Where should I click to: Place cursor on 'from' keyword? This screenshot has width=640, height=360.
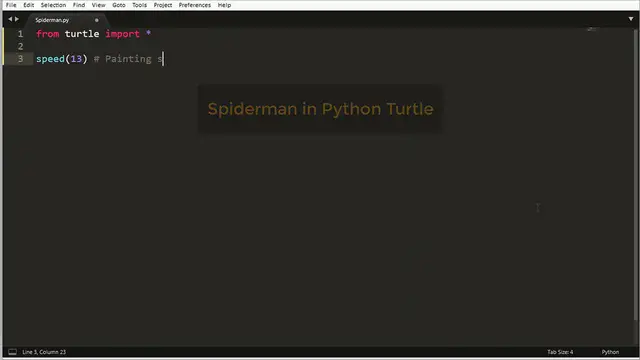(x=47, y=34)
